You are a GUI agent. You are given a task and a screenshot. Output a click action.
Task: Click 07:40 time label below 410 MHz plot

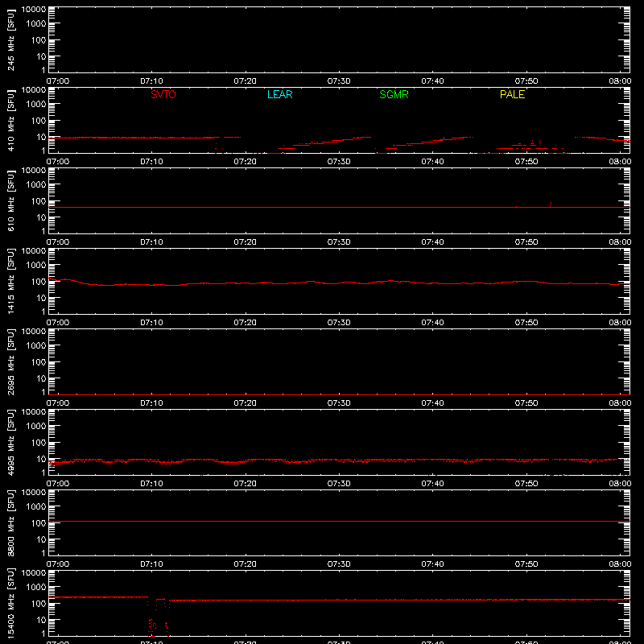432,162
